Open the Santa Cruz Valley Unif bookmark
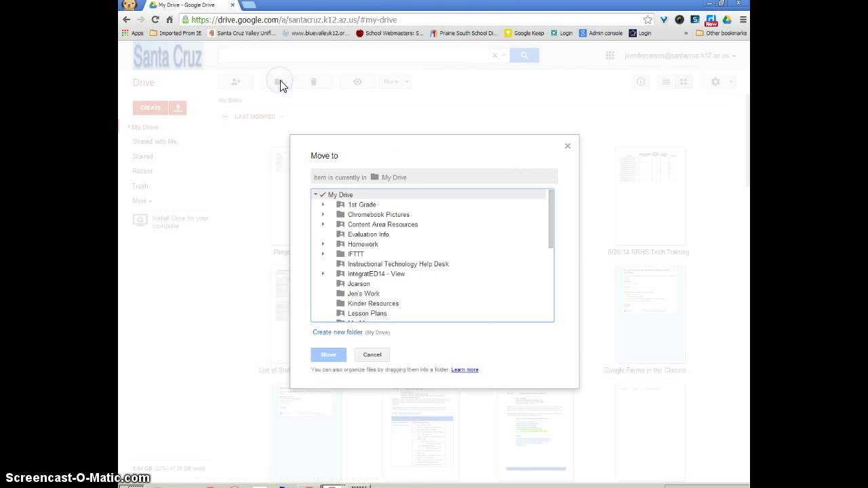868x488 pixels. point(242,33)
